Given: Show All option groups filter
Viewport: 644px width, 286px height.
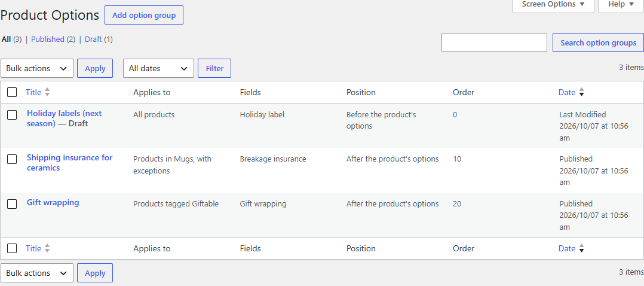Looking at the screenshot, I should (x=6, y=39).
